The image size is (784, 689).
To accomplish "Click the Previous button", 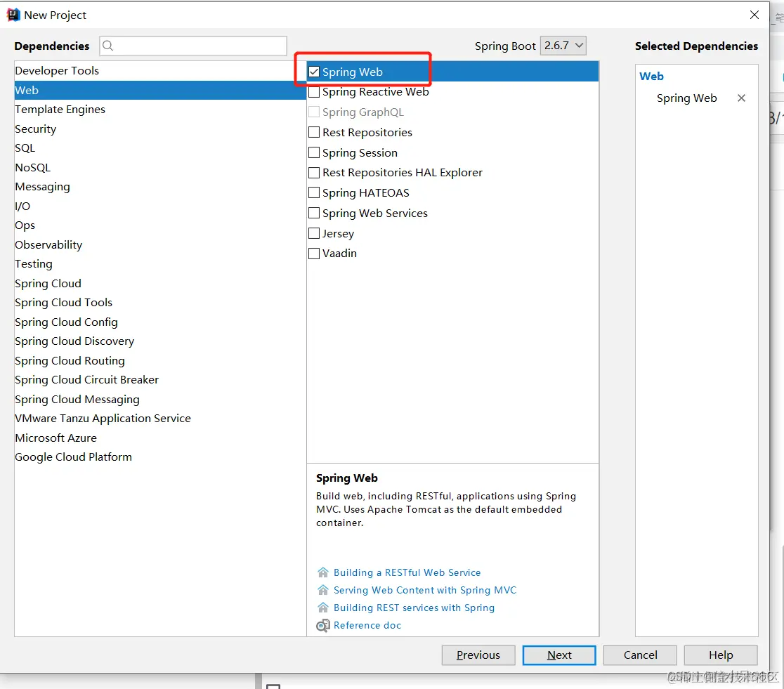I will click(478, 655).
